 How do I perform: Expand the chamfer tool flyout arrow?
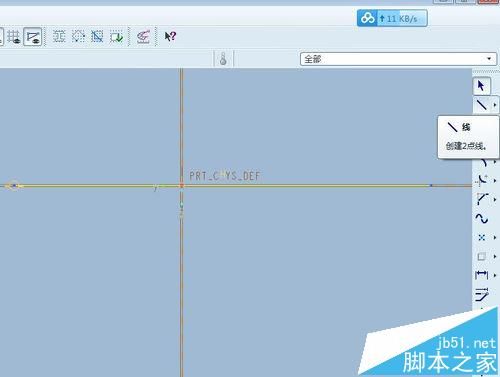coord(495,199)
